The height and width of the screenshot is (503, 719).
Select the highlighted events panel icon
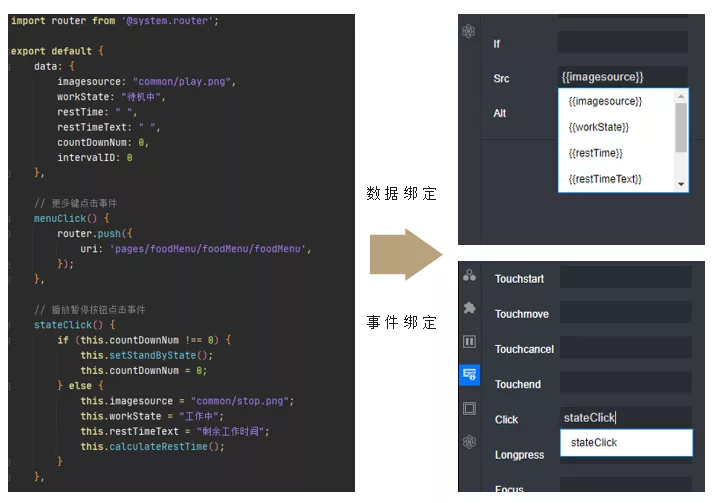point(469,375)
